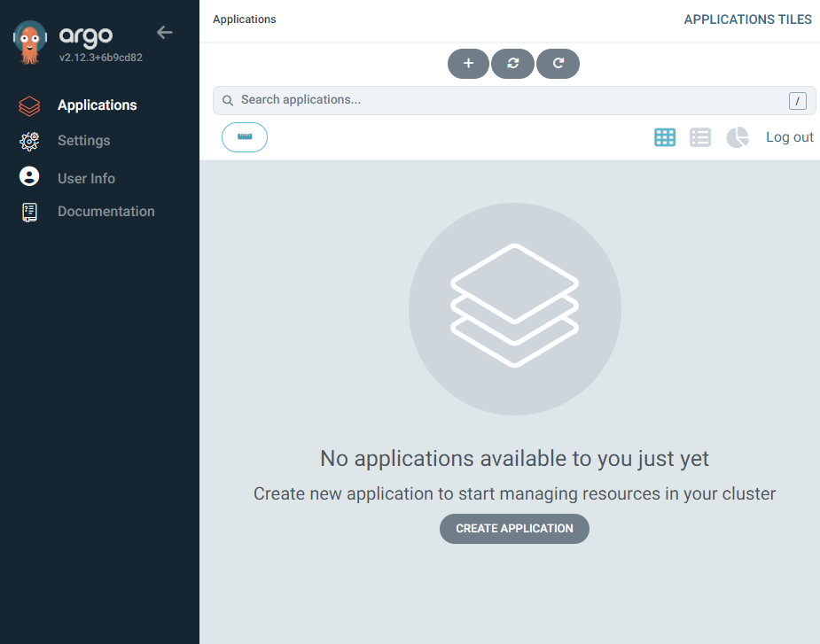Viewport: 820px width, 644px height.
Task: Click the argo wordmark
Action: coord(86,36)
